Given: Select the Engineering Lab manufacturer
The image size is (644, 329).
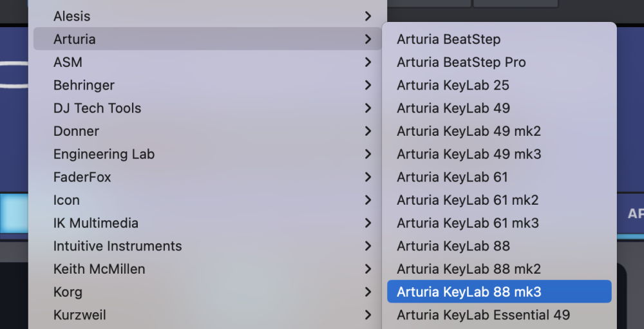Looking at the screenshot, I should click(104, 155).
